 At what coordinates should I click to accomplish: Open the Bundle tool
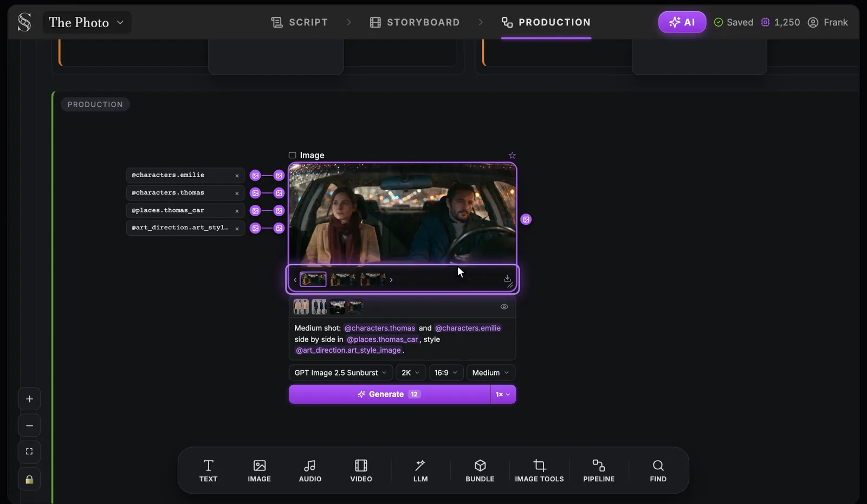[480, 470]
